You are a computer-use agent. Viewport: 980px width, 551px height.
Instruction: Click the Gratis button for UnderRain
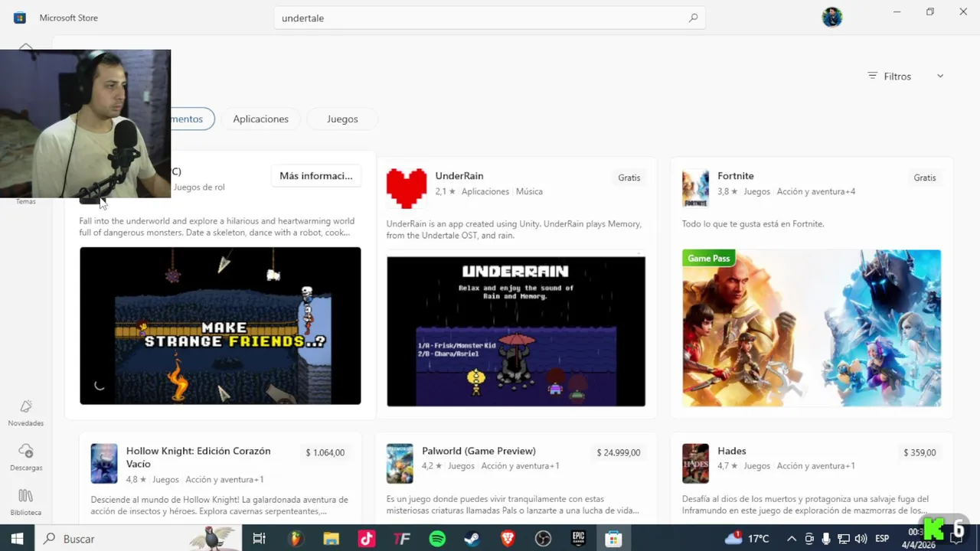(629, 178)
